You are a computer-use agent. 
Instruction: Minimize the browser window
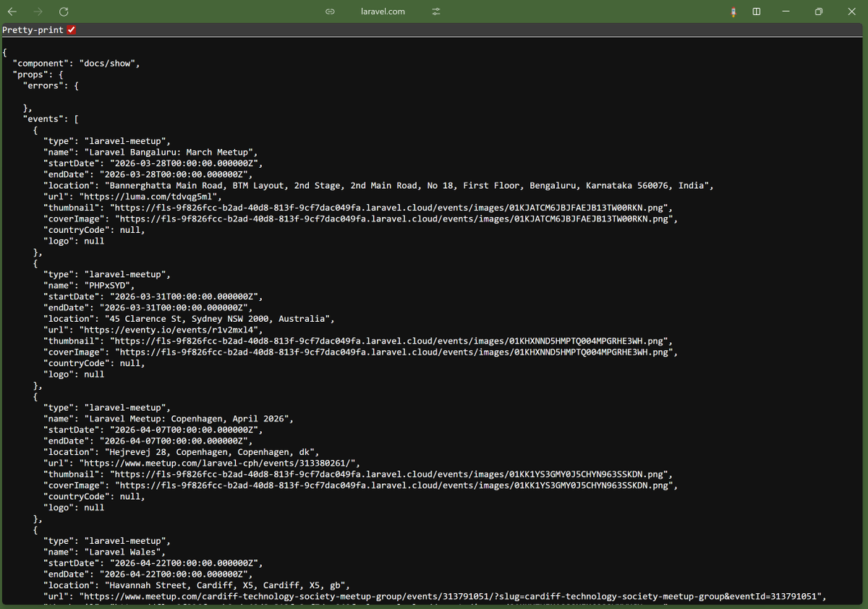(x=786, y=12)
